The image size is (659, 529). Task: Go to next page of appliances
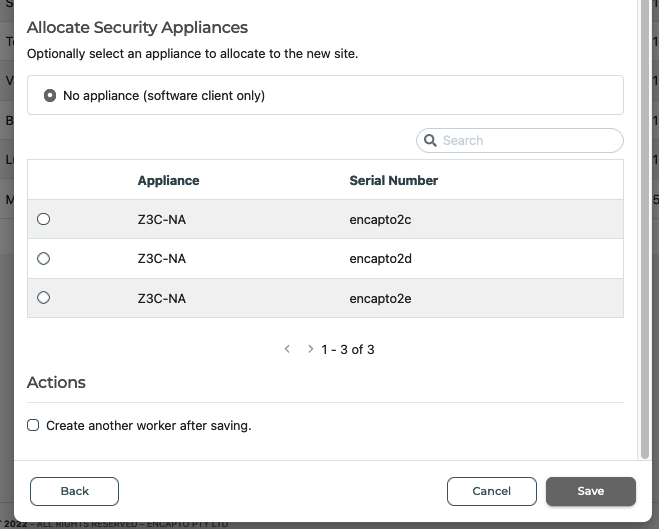(x=310, y=349)
